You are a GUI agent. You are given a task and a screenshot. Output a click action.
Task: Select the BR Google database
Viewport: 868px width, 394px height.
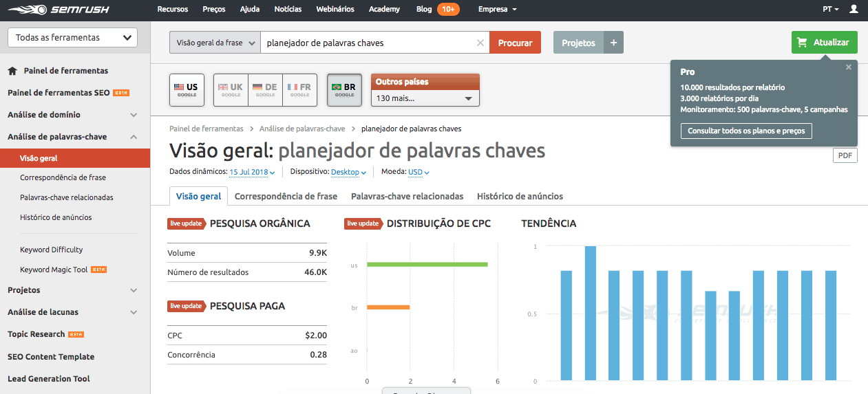[344, 90]
